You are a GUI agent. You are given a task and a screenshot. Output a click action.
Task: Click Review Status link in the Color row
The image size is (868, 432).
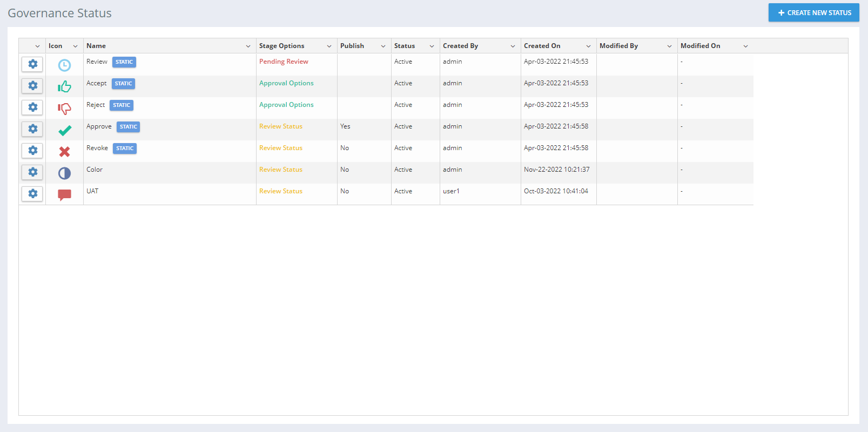[281, 170]
